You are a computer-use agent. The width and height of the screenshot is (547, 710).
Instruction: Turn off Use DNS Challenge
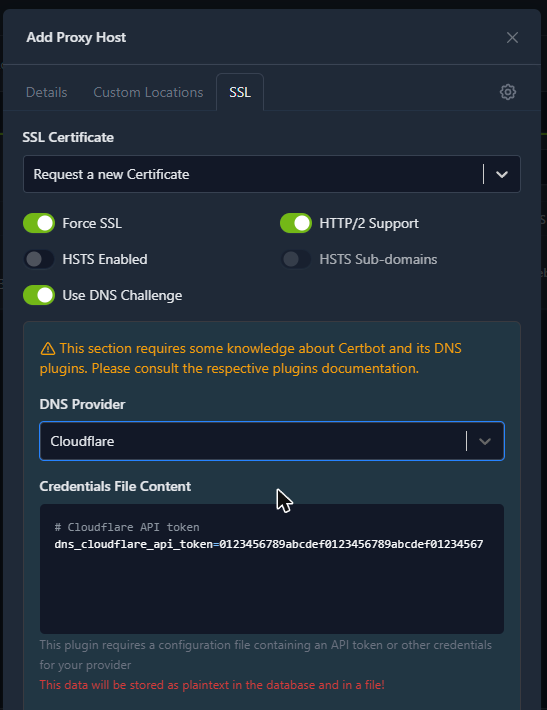pos(39,295)
